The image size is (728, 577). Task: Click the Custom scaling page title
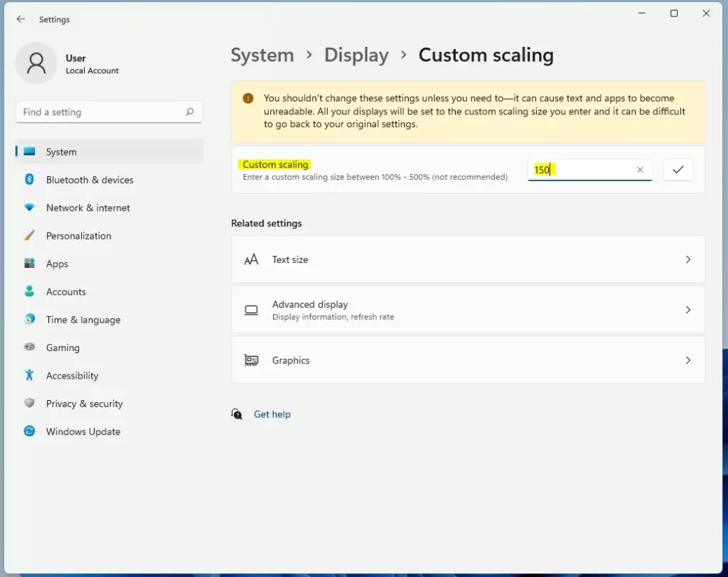(486, 55)
